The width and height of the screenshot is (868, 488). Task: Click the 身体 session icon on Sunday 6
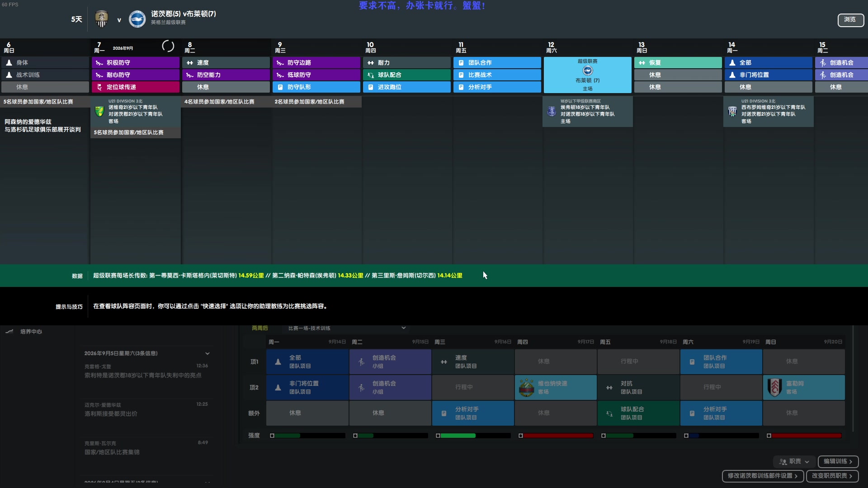click(9, 63)
